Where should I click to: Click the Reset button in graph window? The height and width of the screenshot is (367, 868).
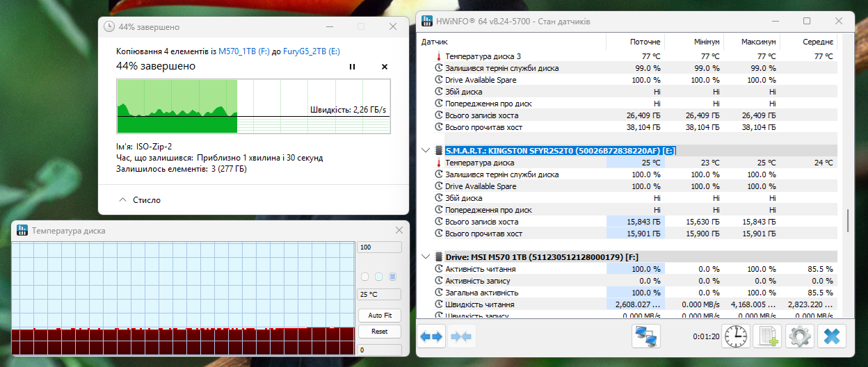click(x=379, y=332)
